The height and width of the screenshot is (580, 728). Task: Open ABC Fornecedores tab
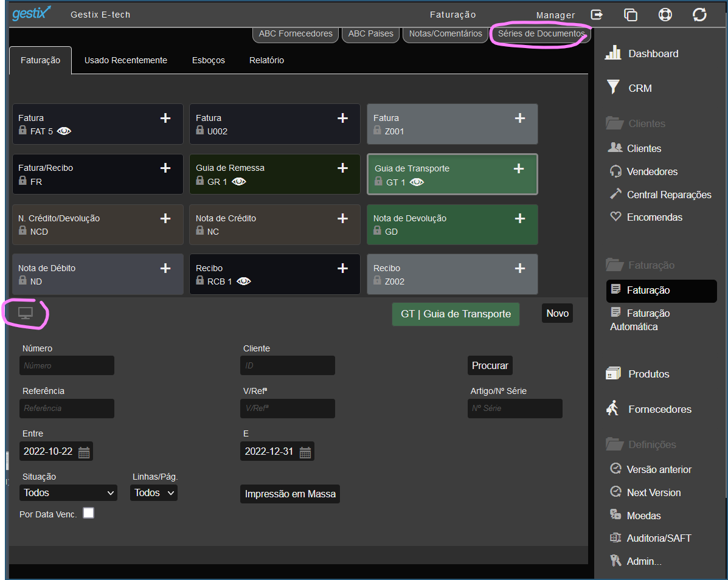coord(296,34)
